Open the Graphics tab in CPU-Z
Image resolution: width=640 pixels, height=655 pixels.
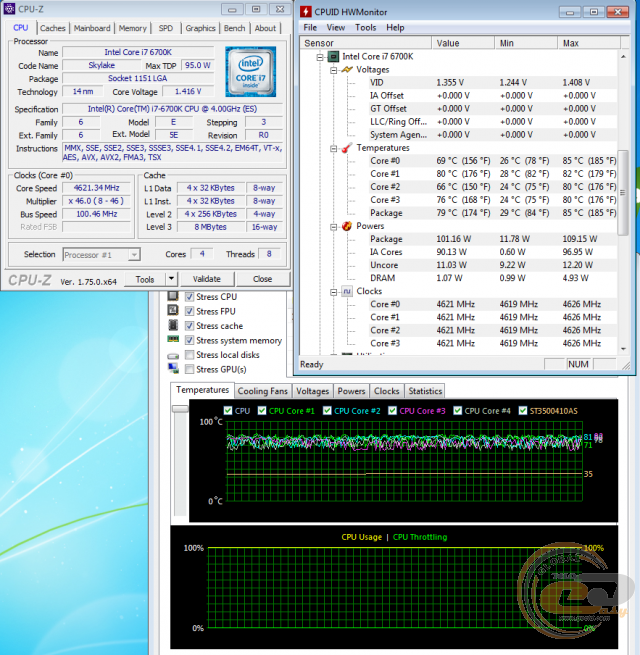pos(201,28)
